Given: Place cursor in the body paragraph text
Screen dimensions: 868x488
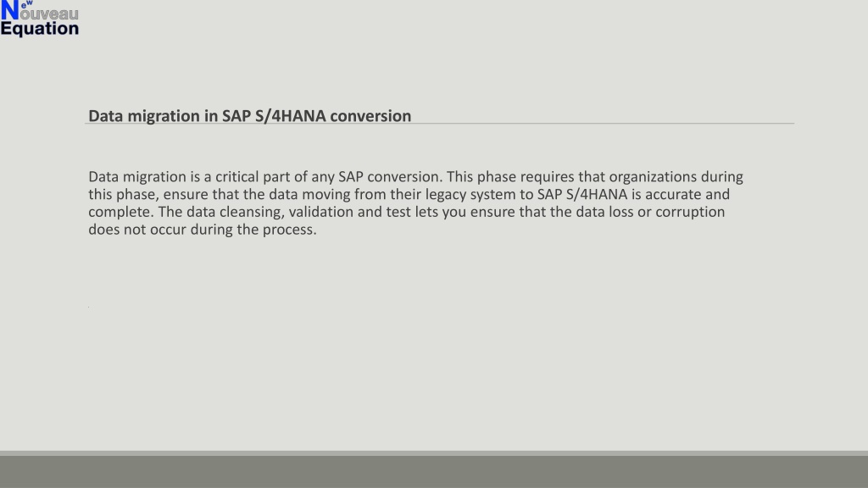Looking at the screenshot, I should (415, 203).
